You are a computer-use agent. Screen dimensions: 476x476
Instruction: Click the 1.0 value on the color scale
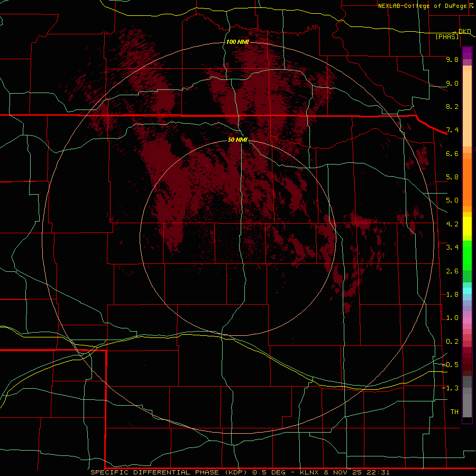(452, 318)
